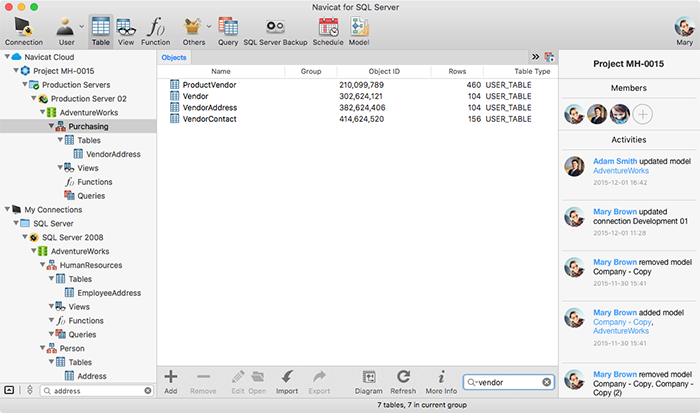Collapse the My Connections node
Viewport: 700px width, 413px height.
point(7,209)
